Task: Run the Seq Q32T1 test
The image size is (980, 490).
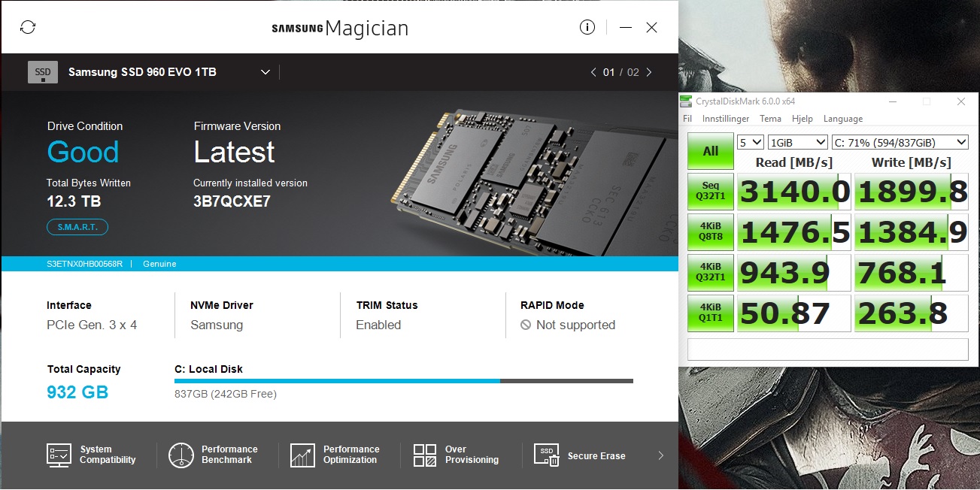Action: click(x=710, y=192)
